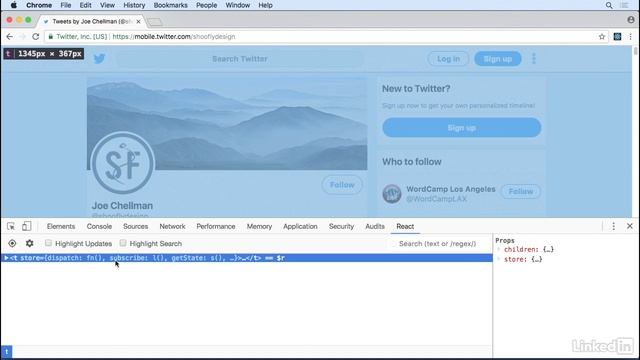Open the Apple menu
640x360 pixels.
(x=13, y=5)
